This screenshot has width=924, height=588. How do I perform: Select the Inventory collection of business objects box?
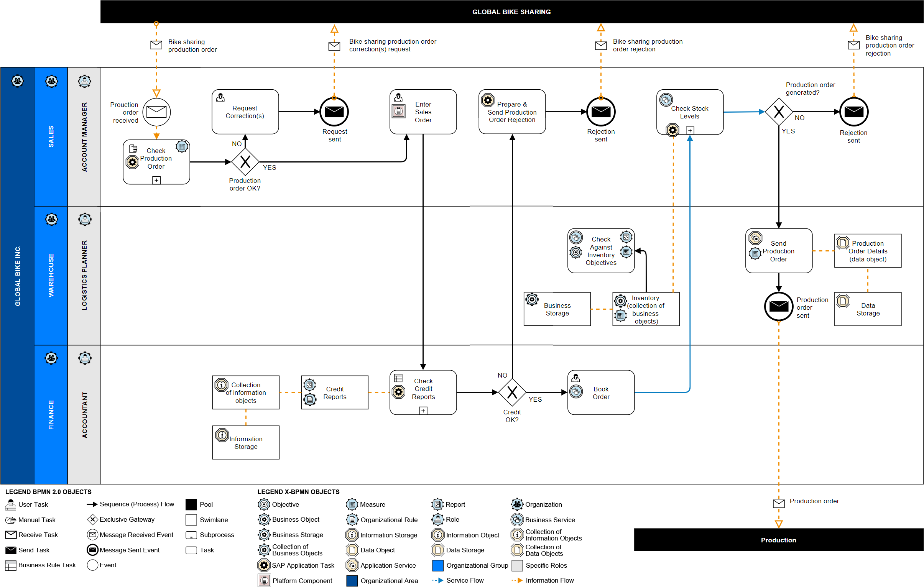point(646,309)
